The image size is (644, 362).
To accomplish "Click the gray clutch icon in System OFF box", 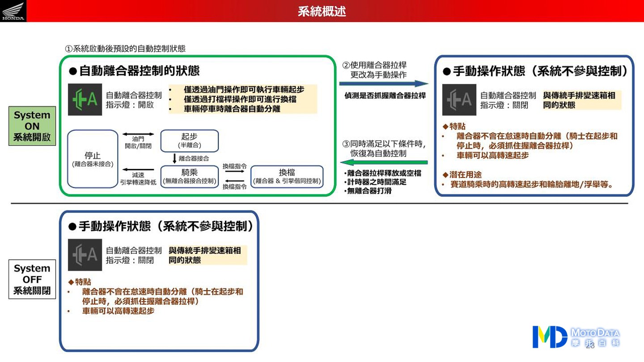I will point(85,255).
